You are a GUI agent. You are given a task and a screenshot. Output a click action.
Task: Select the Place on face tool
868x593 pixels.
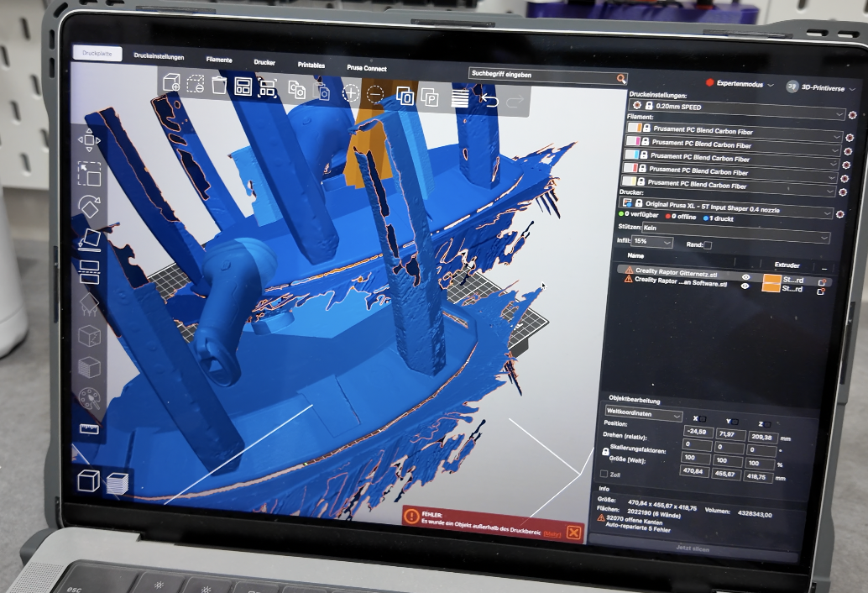tap(89, 239)
